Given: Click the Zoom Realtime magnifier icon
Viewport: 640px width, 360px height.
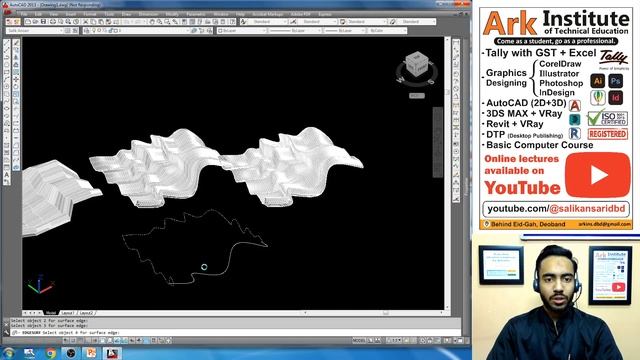Looking at the screenshot, I should pos(159,22).
